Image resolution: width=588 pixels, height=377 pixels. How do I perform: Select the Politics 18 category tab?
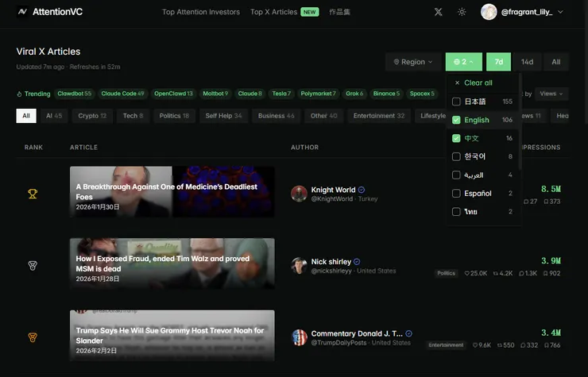(x=174, y=116)
